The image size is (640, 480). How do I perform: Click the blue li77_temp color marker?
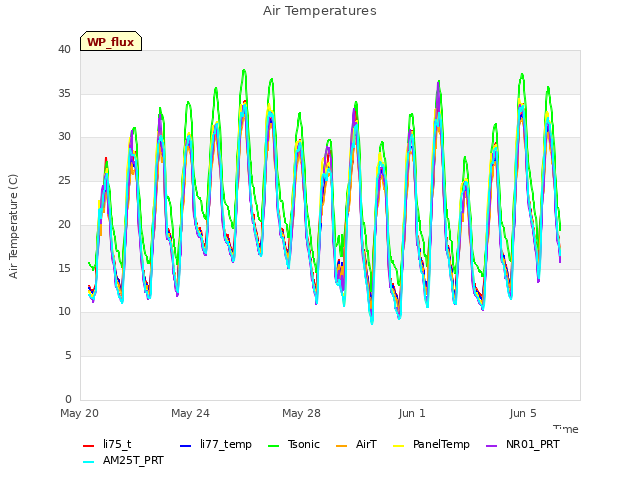(x=186, y=446)
